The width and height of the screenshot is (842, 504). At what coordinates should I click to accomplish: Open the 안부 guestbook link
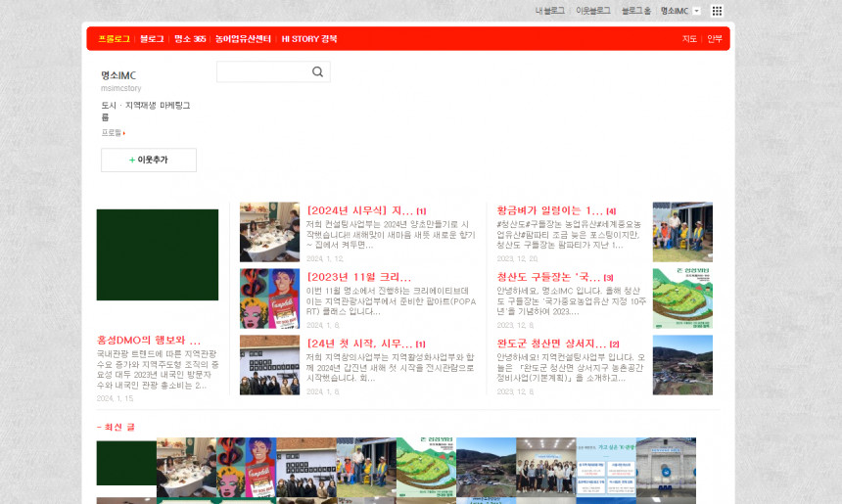click(x=715, y=39)
